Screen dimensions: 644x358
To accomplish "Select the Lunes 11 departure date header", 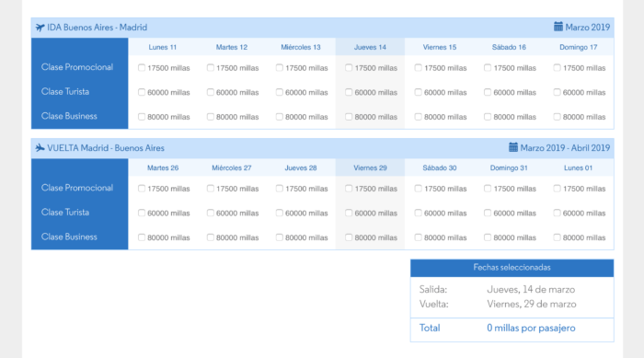I will [163, 47].
